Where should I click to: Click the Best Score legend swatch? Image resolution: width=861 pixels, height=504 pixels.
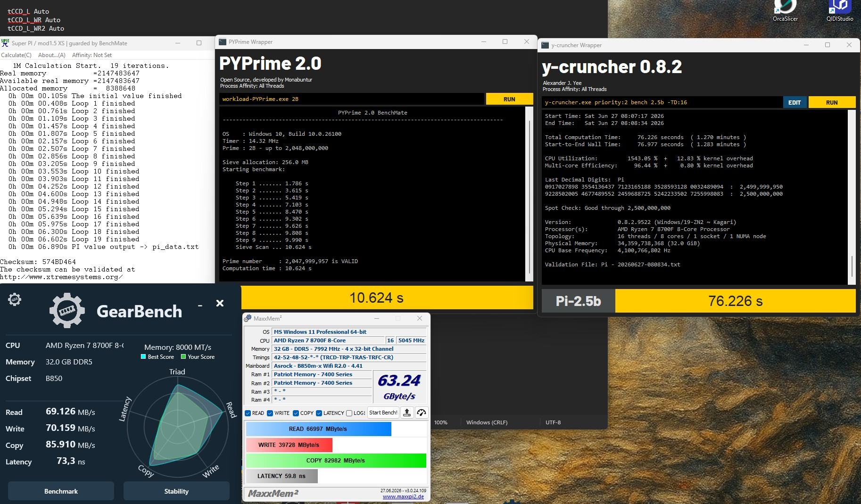click(143, 357)
